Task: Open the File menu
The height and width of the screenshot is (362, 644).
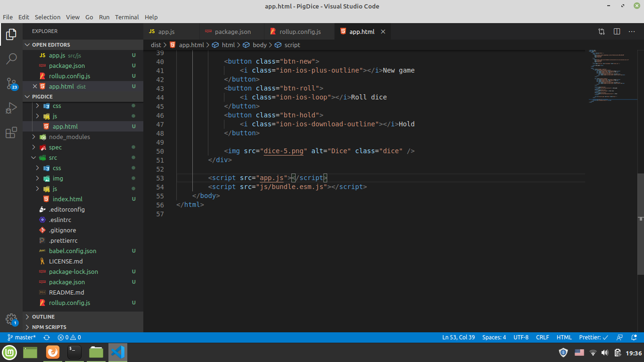Action: (x=8, y=17)
